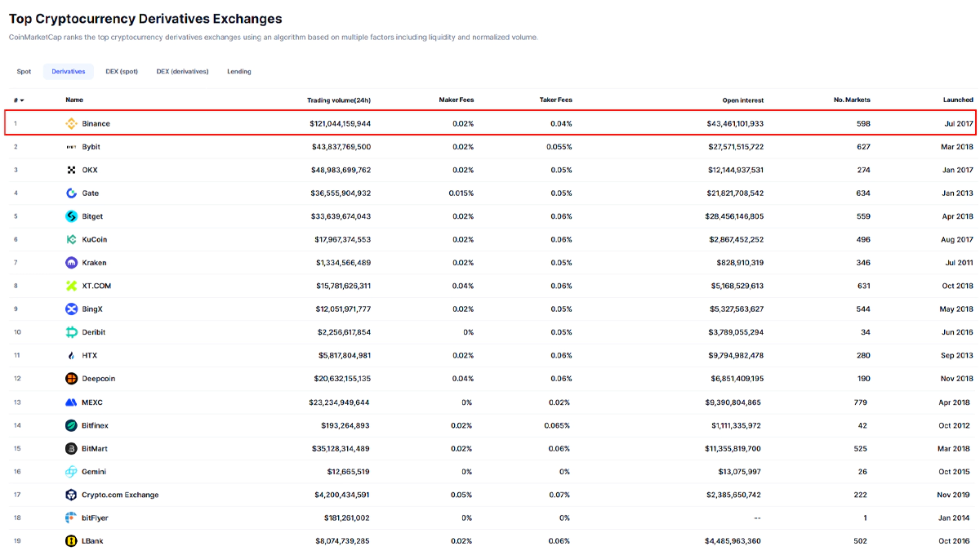Click the XT.COM logo icon
980x551 pixels.
click(72, 286)
